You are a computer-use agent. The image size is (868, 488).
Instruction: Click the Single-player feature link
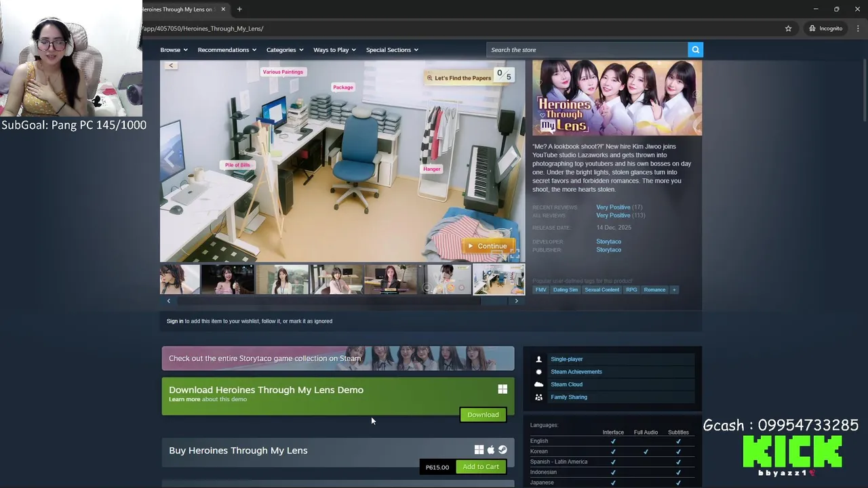click(567, 359)
